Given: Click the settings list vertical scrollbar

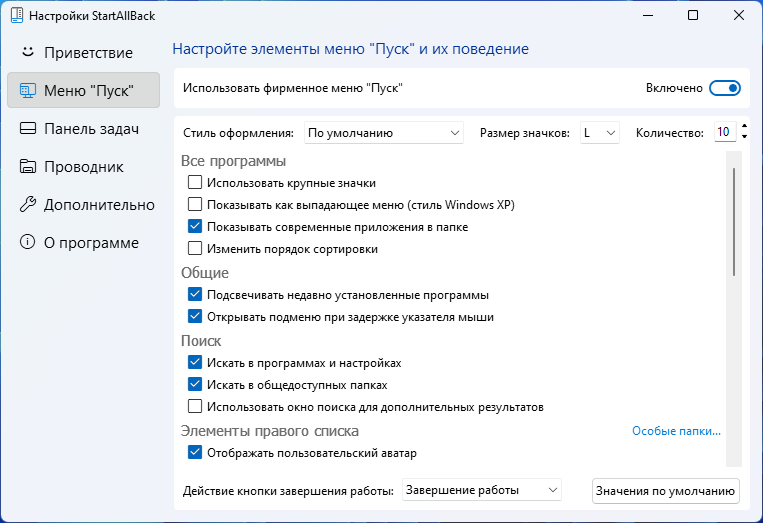Looking at the screenshot, I should tap(735, 222).
